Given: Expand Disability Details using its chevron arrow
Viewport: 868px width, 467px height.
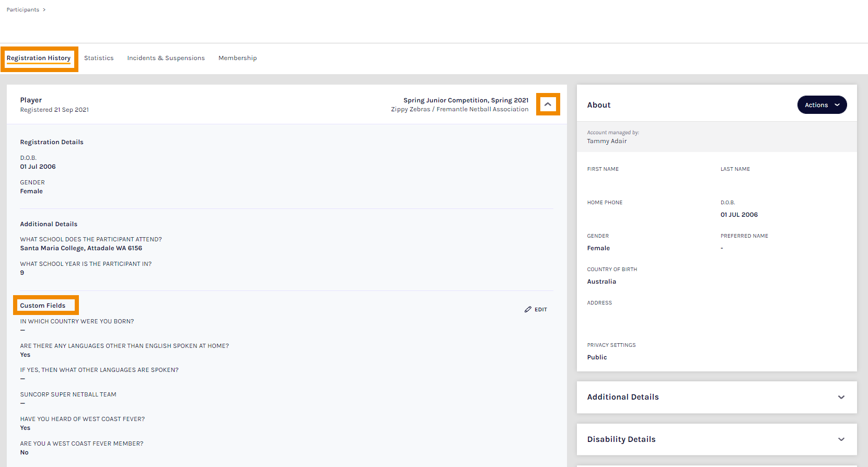Looking at the screenshot, I should click(841, 439).
